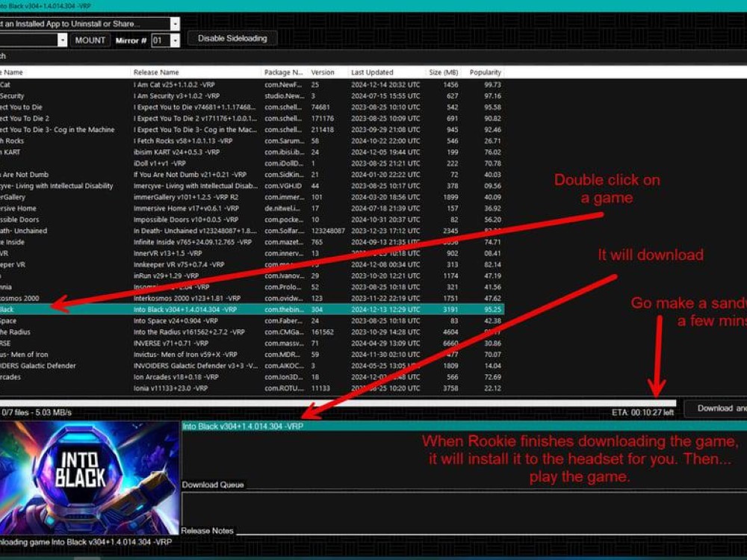Image resolution: width=747 pixels, height=560 pixels.
Task: Sort by the Version column header
Action: tap(323, 72)
